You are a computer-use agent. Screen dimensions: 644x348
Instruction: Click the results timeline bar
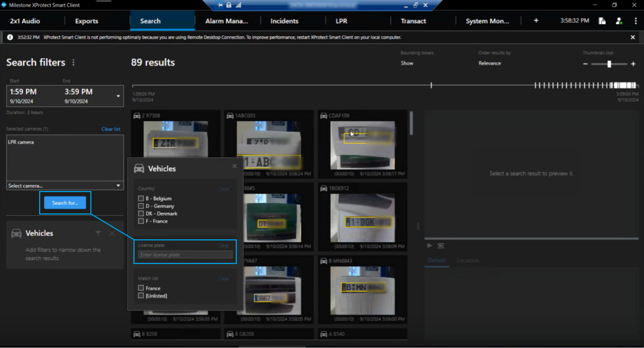[x=385, y=86]
